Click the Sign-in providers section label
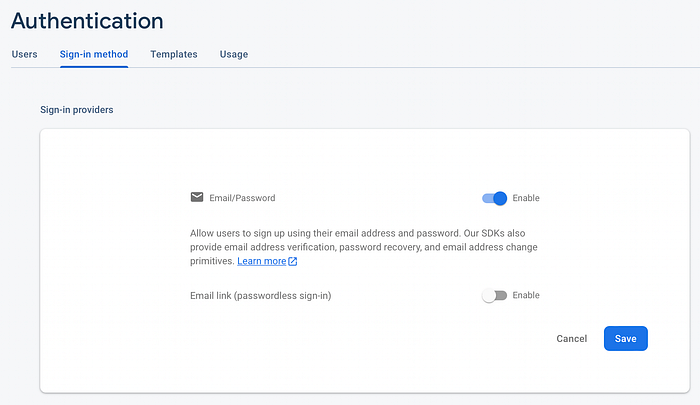This screenshot has width=700, height=405. coord(77,110)
